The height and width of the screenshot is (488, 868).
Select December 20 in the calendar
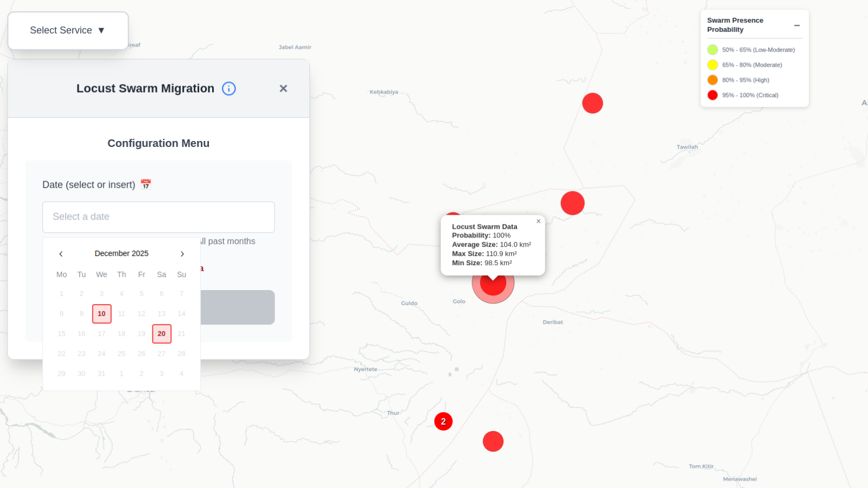162,334
